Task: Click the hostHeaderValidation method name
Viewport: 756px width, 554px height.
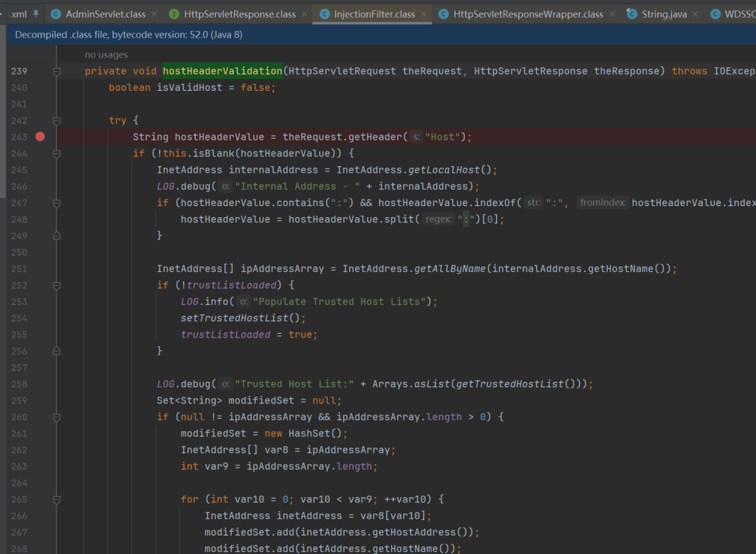Action: (222, 71)
